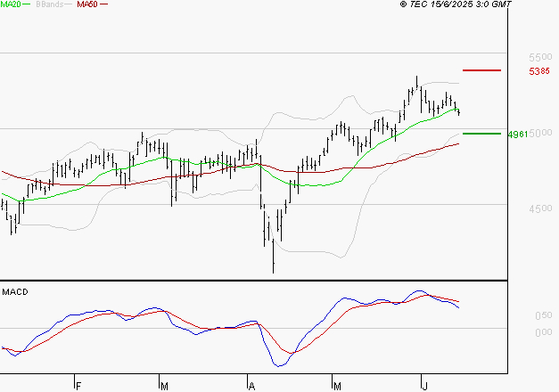Click the TEC copyright timestamp text
Screen dimensions: 559x392
pos(456,4)
